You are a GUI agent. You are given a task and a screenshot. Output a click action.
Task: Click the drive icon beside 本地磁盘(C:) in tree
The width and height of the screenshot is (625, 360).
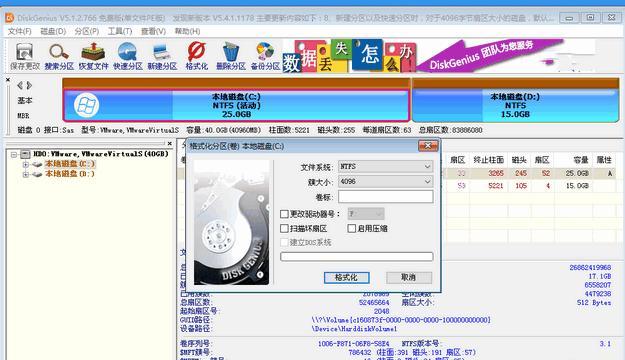tap(37, 164)
